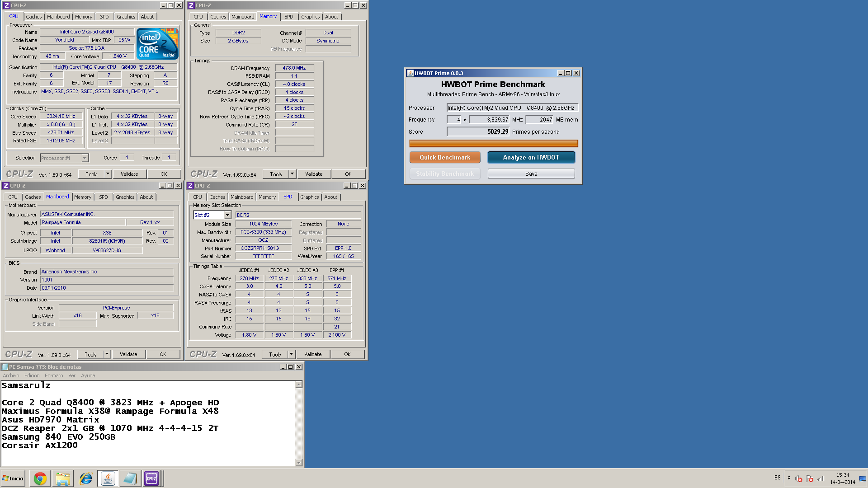
Task: Click Notepad vertical scrollbar down arrow
Action: tap(298, 463)
